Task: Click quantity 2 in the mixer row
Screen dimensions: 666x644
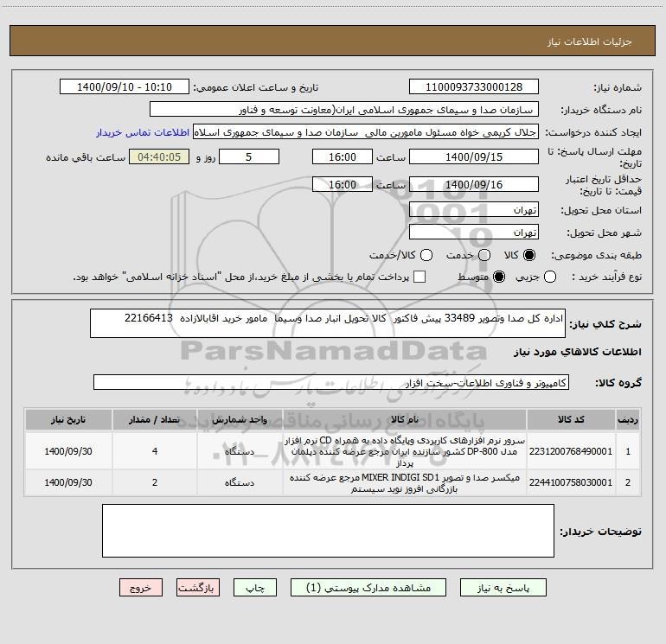Action: (155, 482)
